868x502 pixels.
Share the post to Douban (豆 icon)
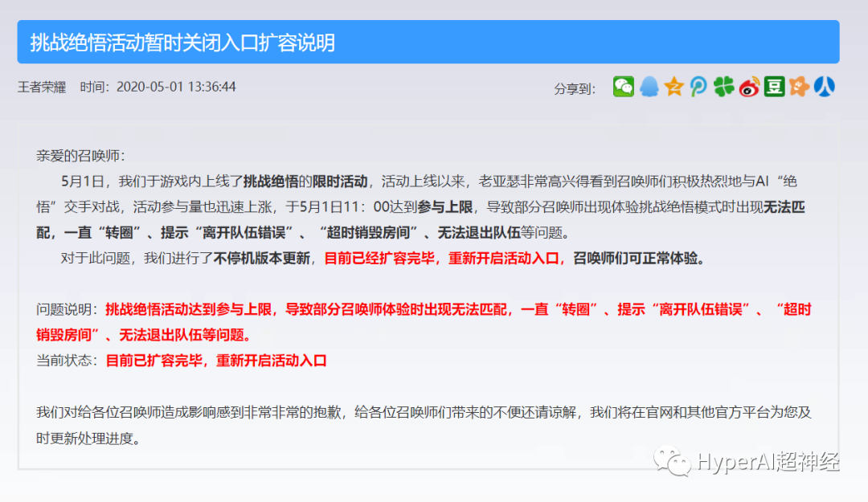pyautogui.click(x=774, y=87)
